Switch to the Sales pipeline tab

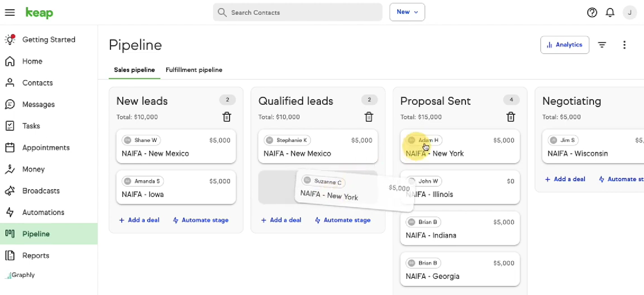coord(134,70)
